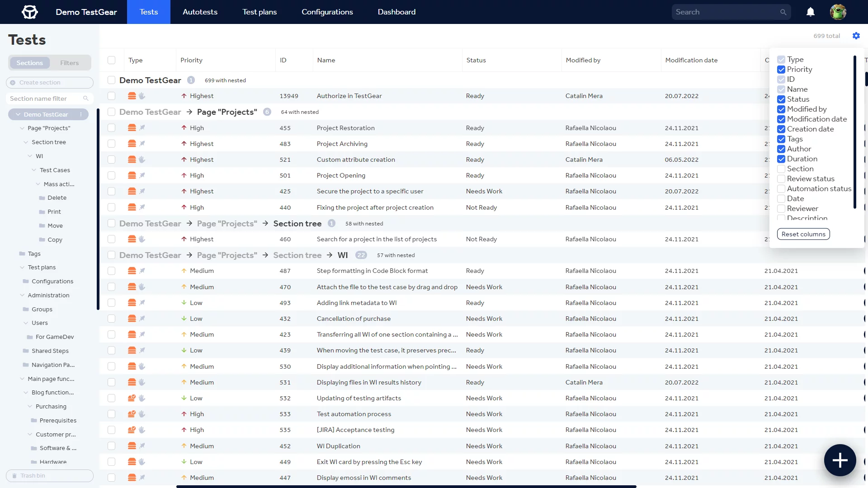Focus Section name filter field
The width and height of the screenshot is (868, 488).
click(50, 99)
